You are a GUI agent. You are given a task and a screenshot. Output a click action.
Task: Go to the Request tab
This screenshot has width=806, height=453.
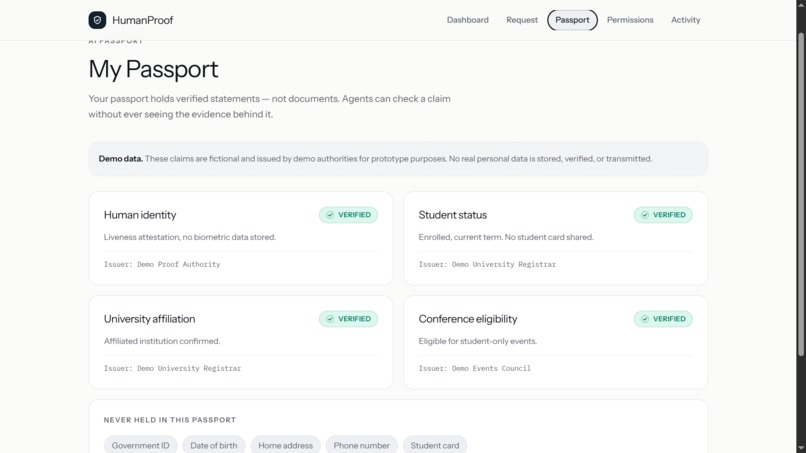pyautogui.click(x=522, y=20)
